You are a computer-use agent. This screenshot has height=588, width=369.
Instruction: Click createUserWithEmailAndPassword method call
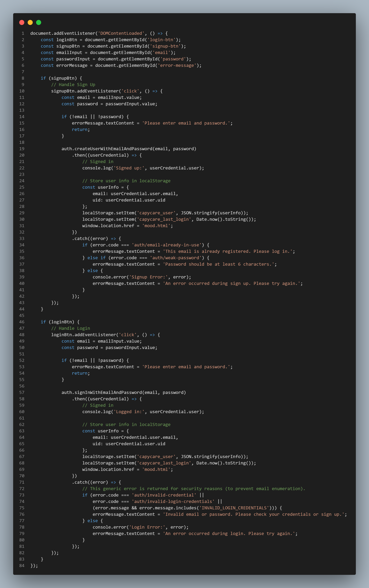pos(113,149)
